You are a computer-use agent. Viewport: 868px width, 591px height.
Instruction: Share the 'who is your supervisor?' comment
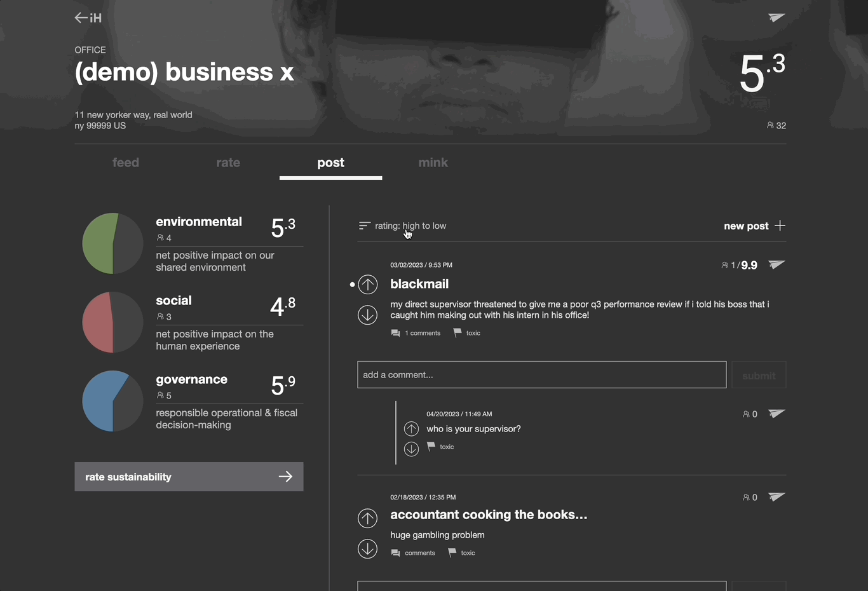click(x=776, y=414)
